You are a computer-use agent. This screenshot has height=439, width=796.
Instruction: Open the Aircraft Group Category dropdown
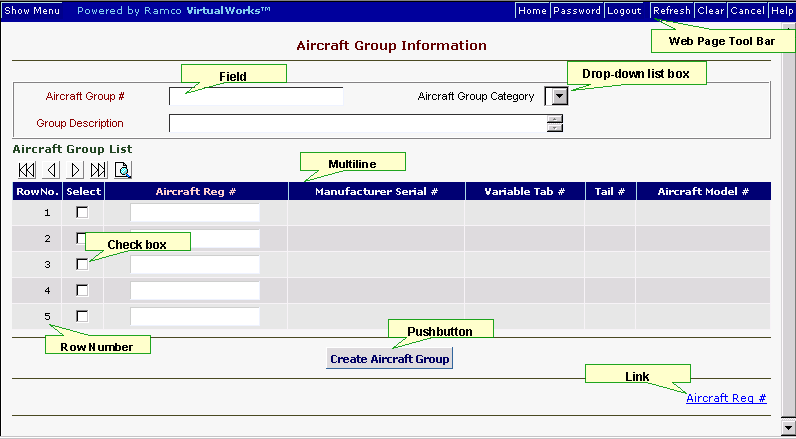tap(559, 96)
